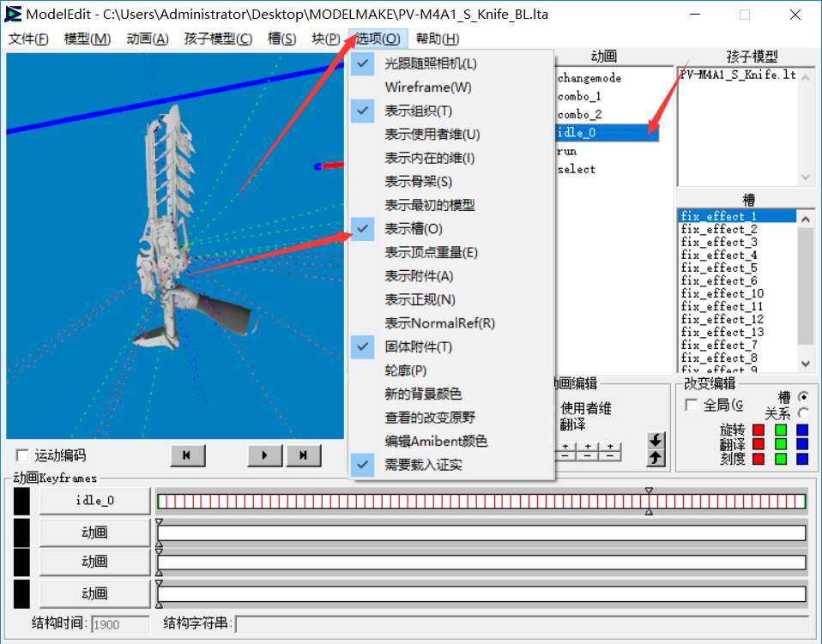Select combo_2 animation entry
Image resolution: width=822 pixels, height=644 pixels.
pyautogui.click(x=579, y=114)
